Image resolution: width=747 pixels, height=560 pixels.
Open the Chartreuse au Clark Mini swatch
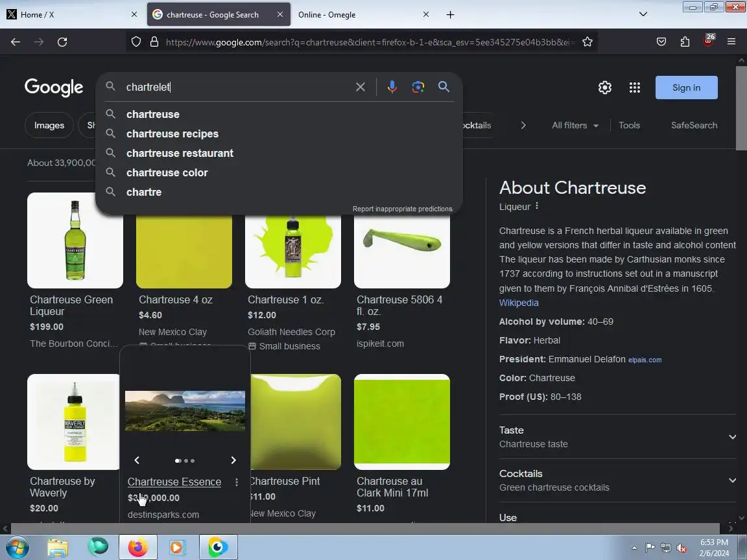click(x=402, y=422)
